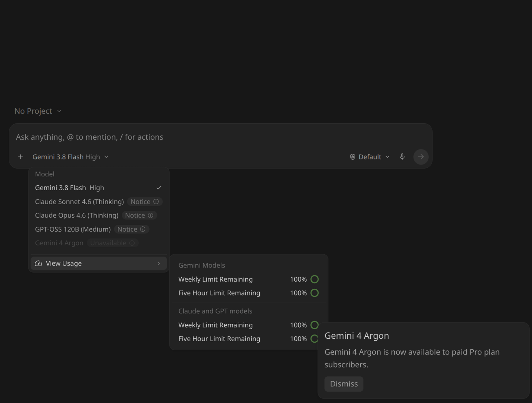The height and width of the screenshot is (403, 532).
Task: Click Gemini Weekly Limit Remaining 100% value
Action: tap(298, 279)
